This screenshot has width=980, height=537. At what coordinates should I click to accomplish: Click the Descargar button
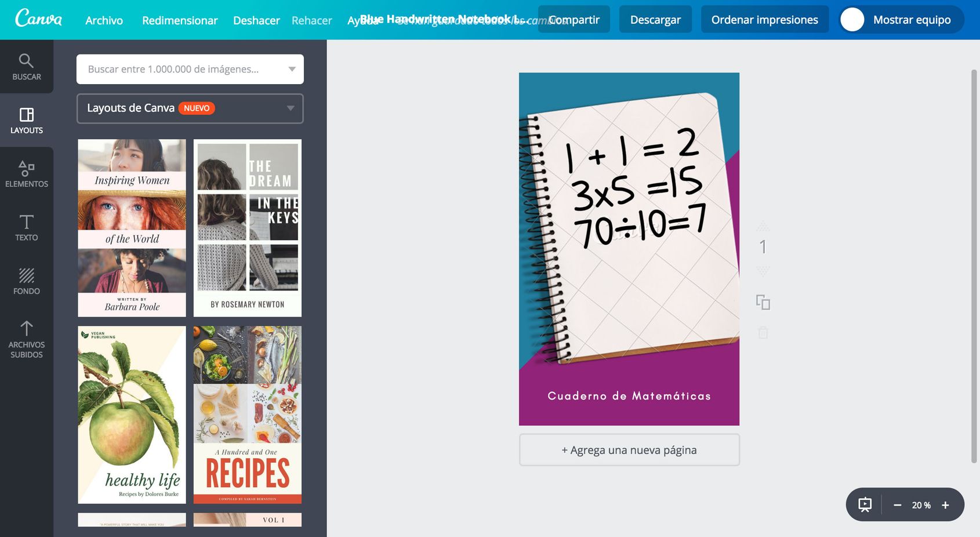point(655,20)
